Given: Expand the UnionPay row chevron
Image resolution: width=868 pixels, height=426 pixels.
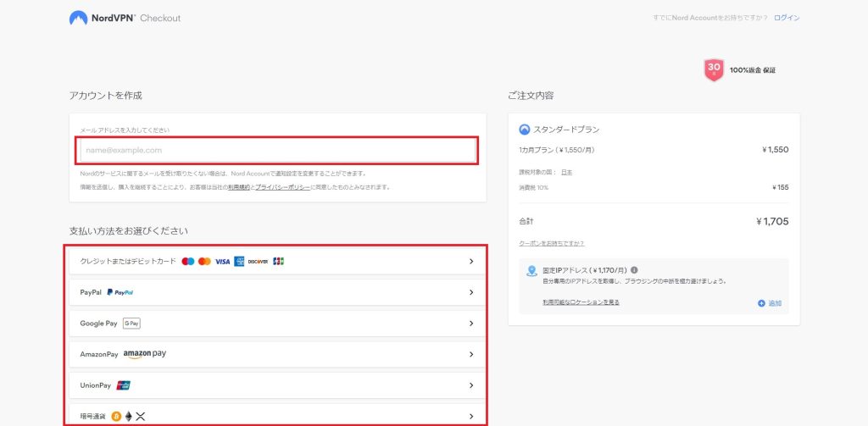Looking at the screenshot, I should point(471,385).
